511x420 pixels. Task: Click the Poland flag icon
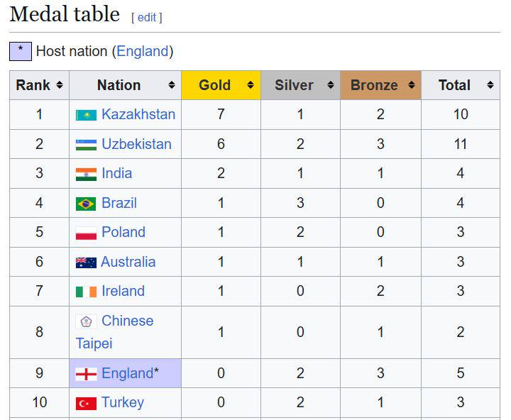tap(86, 233)
